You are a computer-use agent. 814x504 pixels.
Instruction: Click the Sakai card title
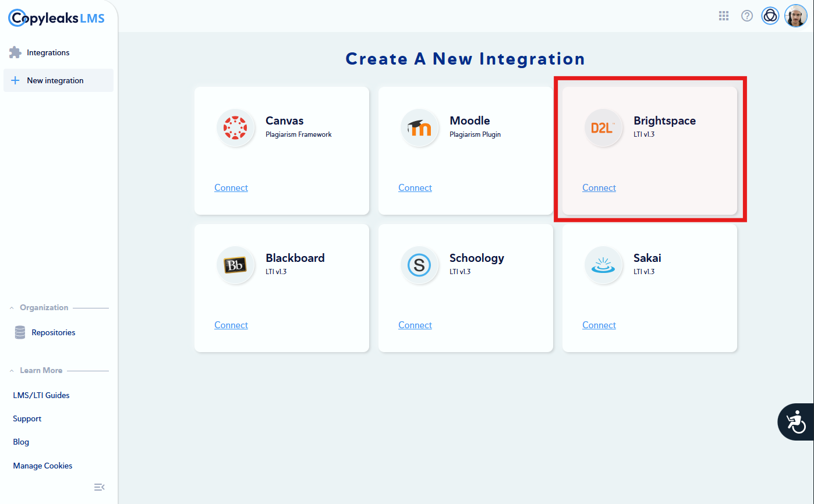point(647,258)
